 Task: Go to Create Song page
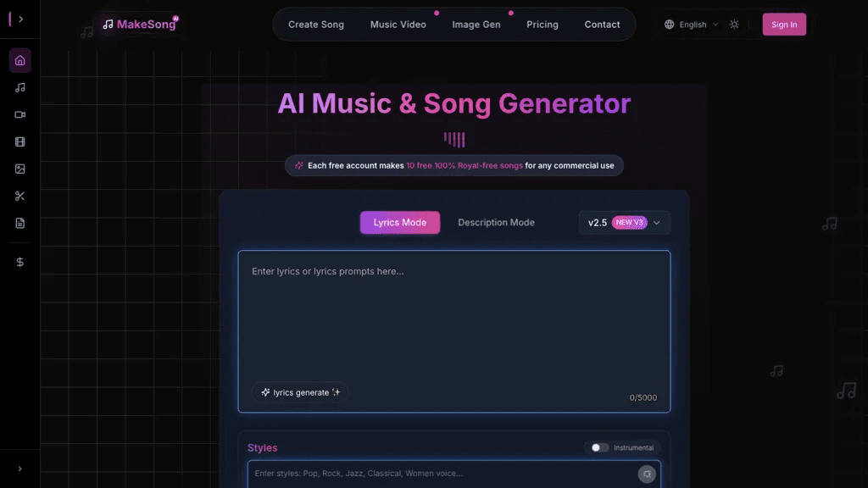[x=316, y=25]
